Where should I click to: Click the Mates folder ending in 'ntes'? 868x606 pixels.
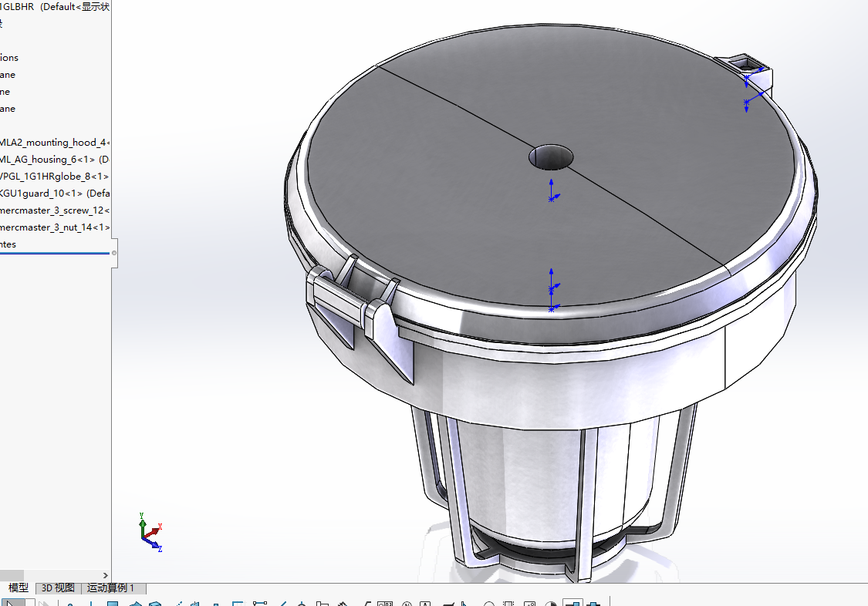pos(8,244)
